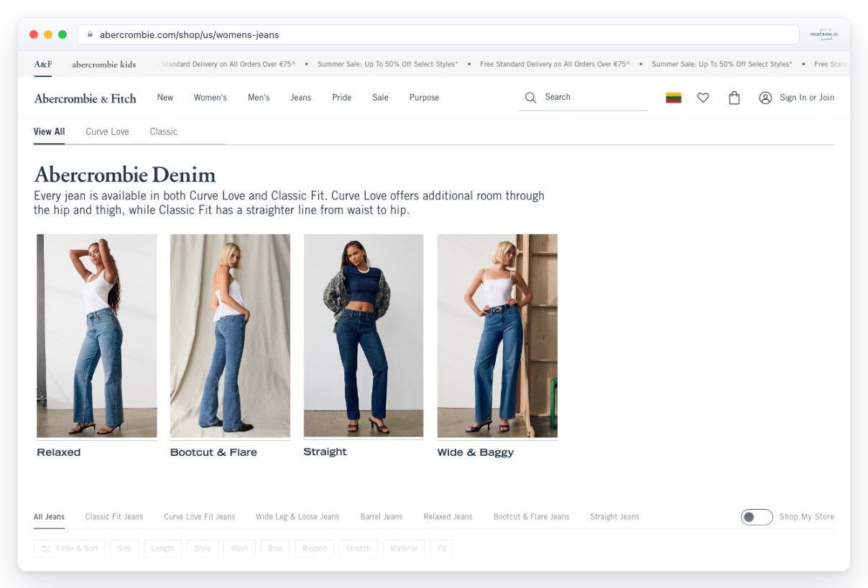Click the lock icon in address bar

tap(91, 34)
